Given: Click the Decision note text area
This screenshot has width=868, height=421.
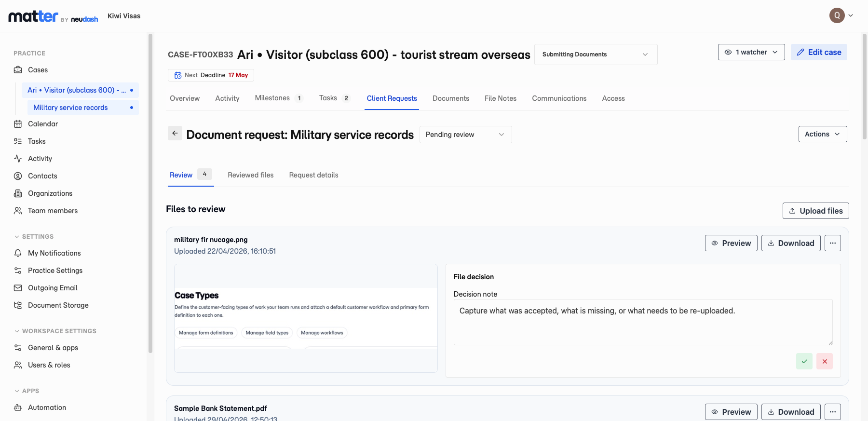Looking at the screenshot, I should [x=643, y=322].
